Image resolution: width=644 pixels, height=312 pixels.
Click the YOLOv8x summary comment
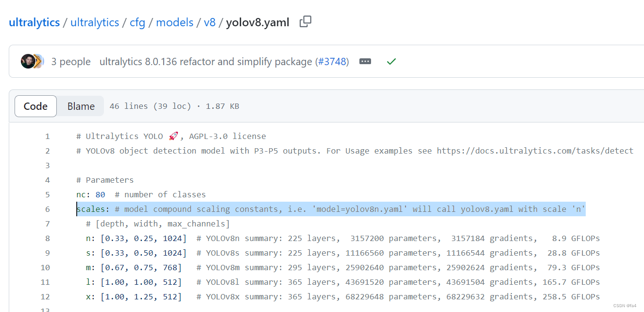tap(398, 296)
